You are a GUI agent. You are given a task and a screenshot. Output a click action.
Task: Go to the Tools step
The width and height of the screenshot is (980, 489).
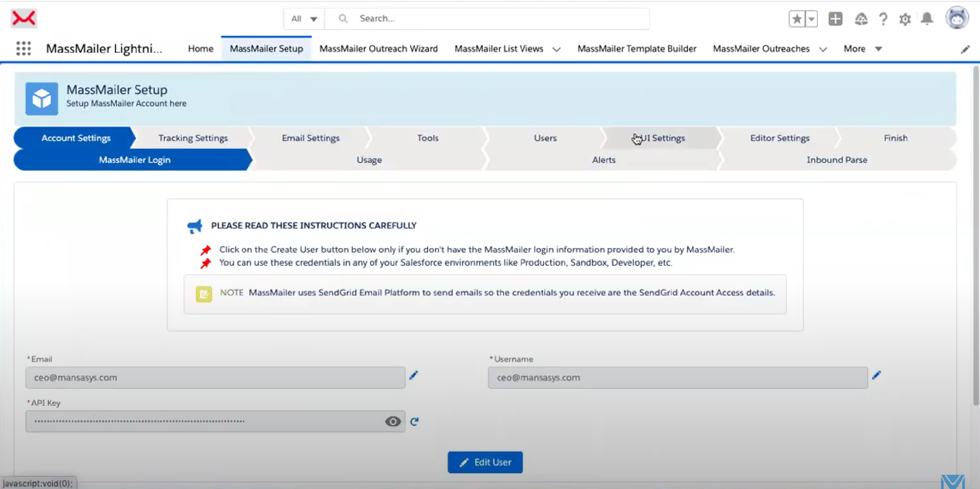coord(428,138)
